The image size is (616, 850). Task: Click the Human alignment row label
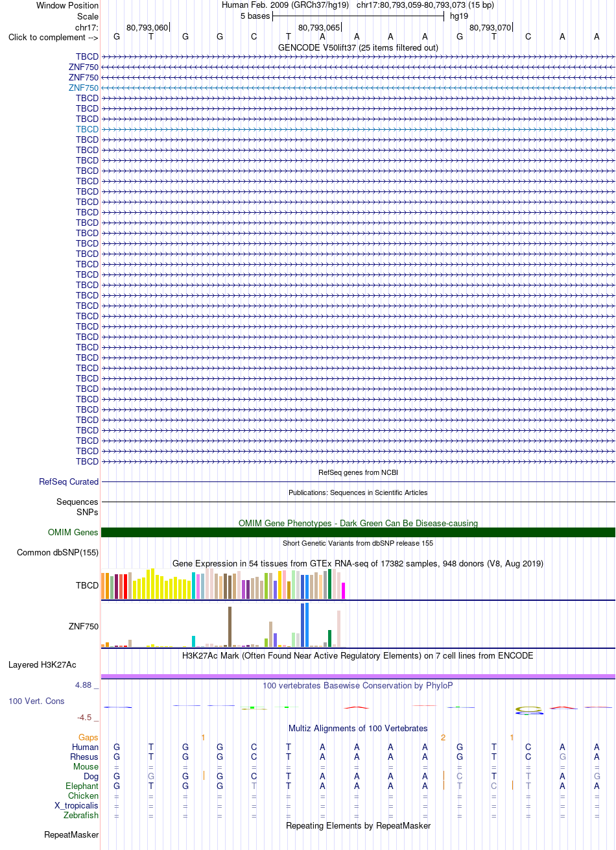coord(85,747)
